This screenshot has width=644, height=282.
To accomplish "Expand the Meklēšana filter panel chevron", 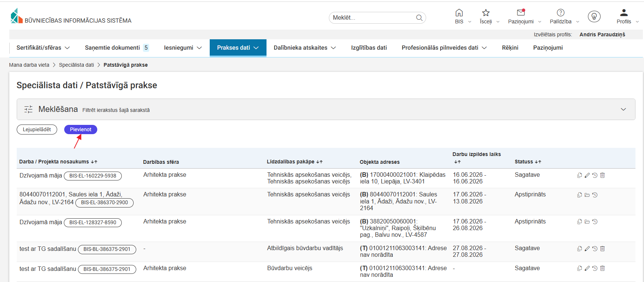I will [x=623, y=109].
